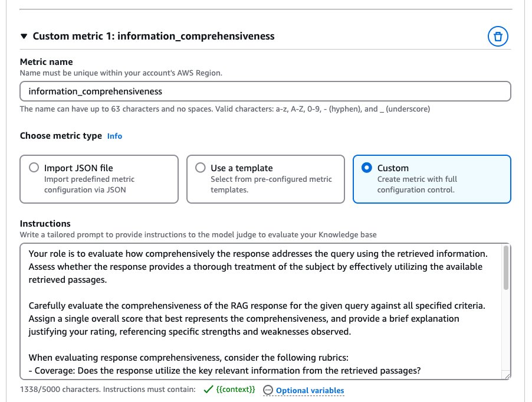
Task: Click the textarea resize grip in the corner
Action: 507,376
